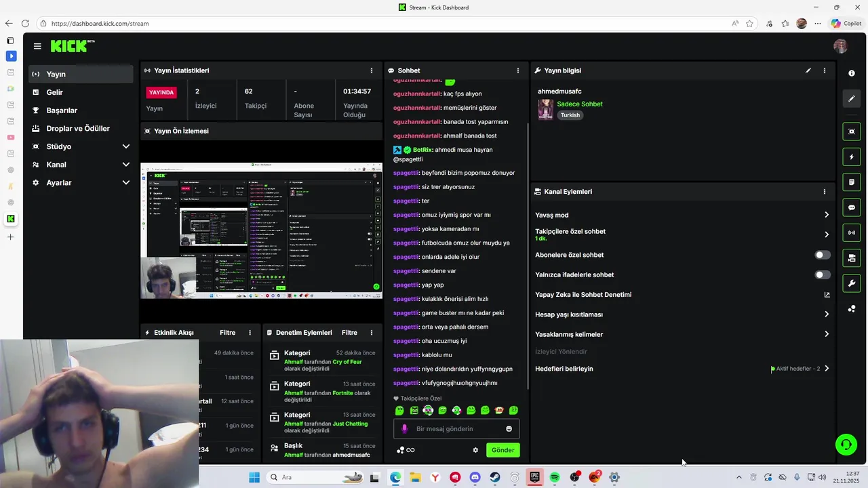Toggle Yalnızca ifadelerle sohbet switch
Viewport: 868px width, 488px height.
click(x=822, y=274)
